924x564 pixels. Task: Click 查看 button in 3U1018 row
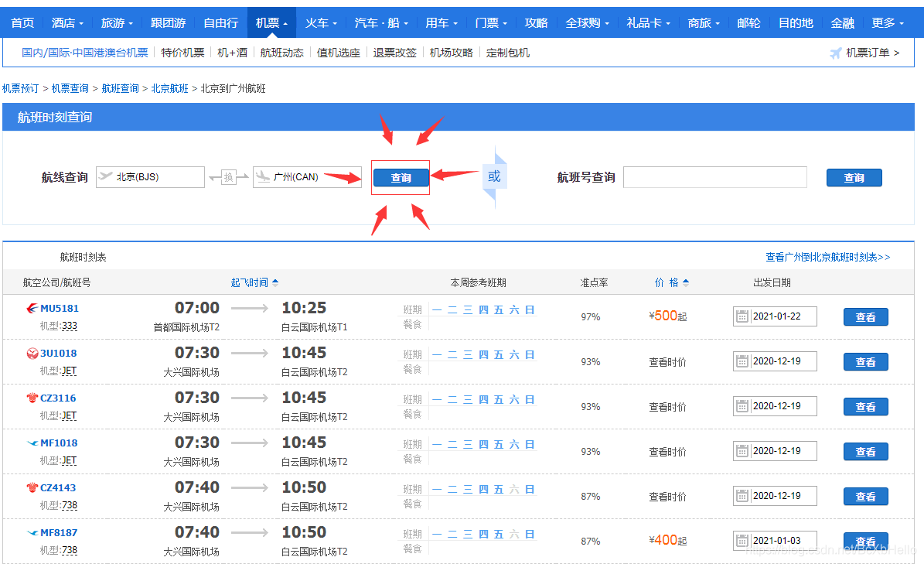(866, 362)
